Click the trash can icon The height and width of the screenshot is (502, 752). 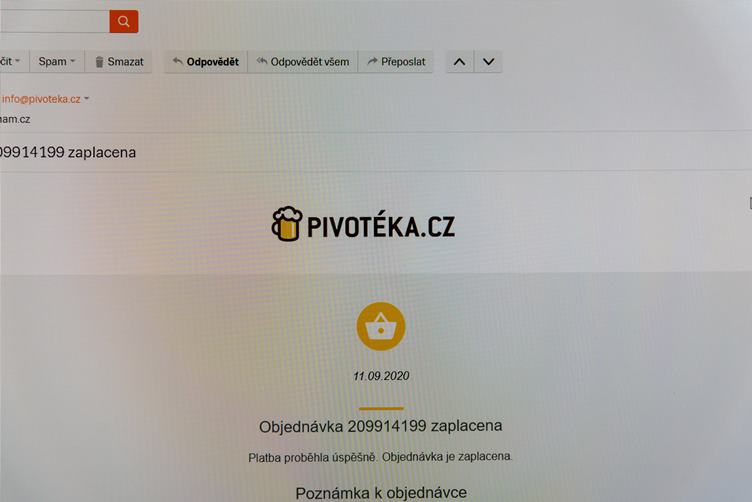pyautogui.click(x=99, y=62)
